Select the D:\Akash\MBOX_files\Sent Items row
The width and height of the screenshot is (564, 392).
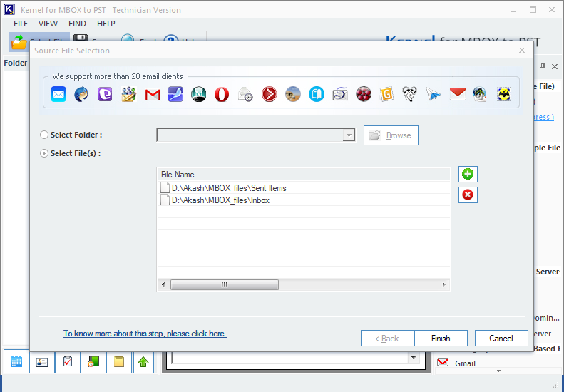pyautogui.click(x=304, y=188)
